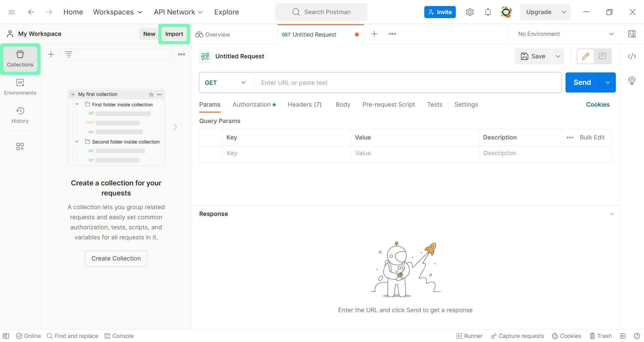The image size is (644, 342).
Task: Switch to the Overview tab
Action: (x=212, y=35)
